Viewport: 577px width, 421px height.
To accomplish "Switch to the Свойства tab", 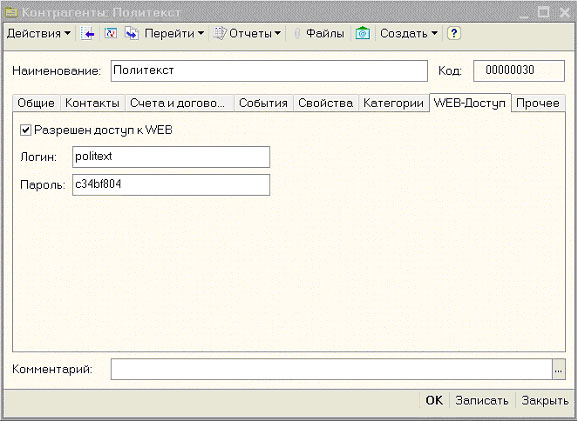I will coord(326,103).
